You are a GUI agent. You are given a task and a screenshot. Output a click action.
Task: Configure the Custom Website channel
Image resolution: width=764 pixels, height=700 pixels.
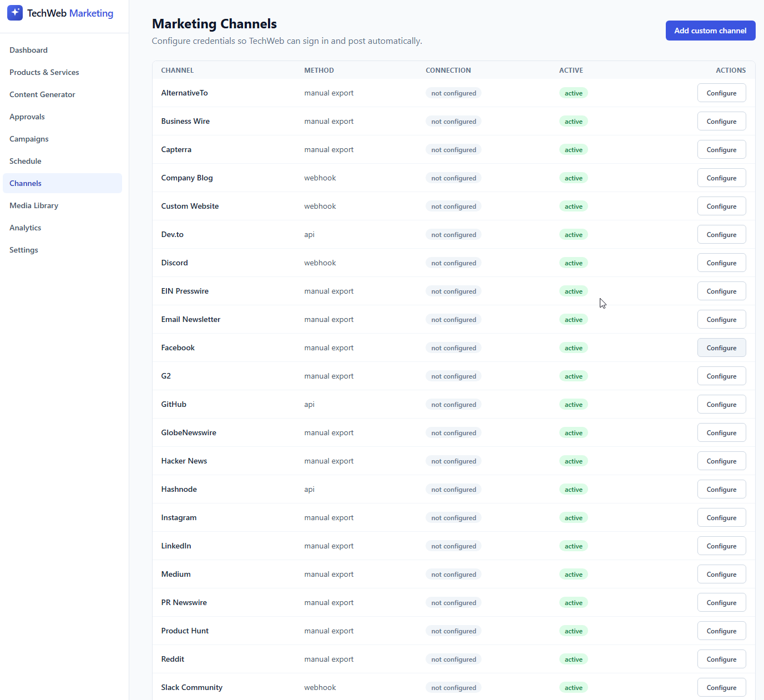coord(721,207)
